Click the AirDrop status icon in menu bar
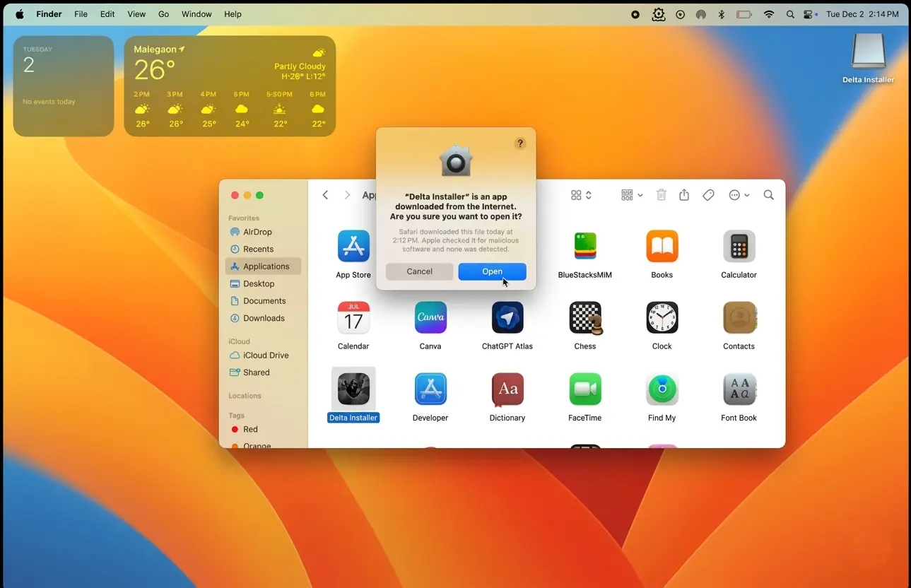 (x=700, y=14)
